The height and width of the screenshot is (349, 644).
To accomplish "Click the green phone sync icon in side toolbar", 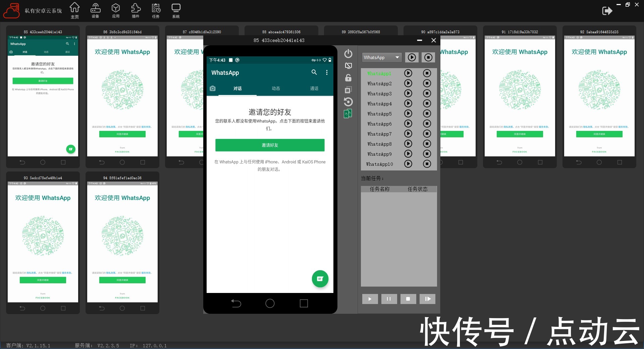I will click(x=348, y=114).
